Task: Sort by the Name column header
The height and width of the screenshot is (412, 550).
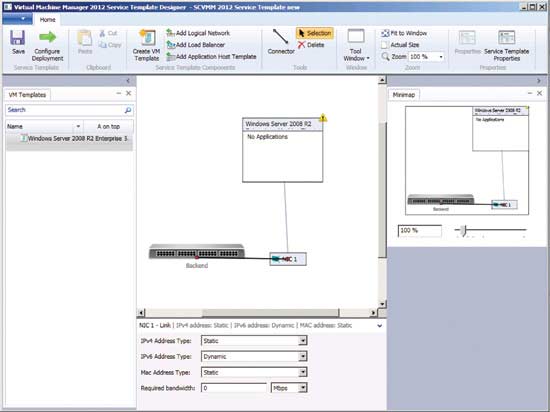Action: pos(40,126)
